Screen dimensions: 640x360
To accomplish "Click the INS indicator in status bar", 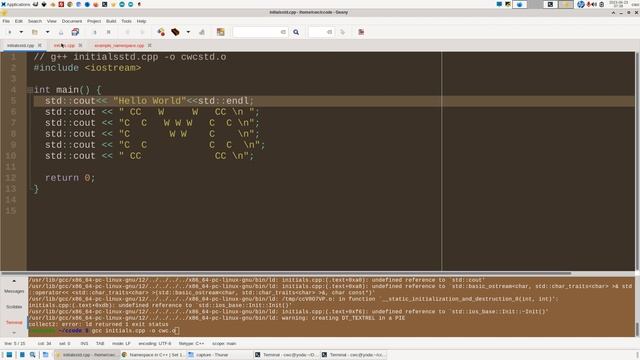I will pyautogui.click(x=84, y=344).
